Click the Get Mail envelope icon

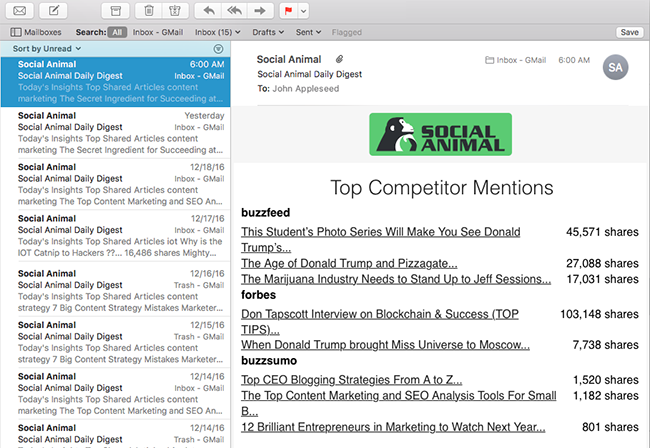[19, 11]
